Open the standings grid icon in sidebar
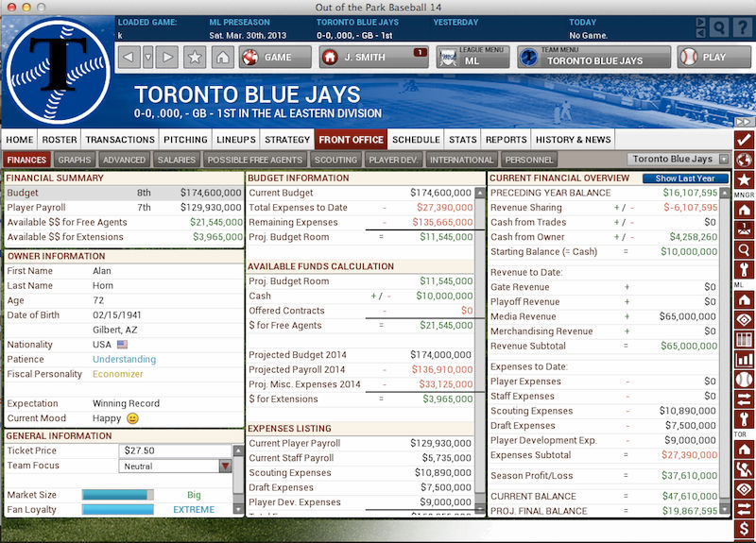Viewport: 756px width, 543px height. coord(744,339)
